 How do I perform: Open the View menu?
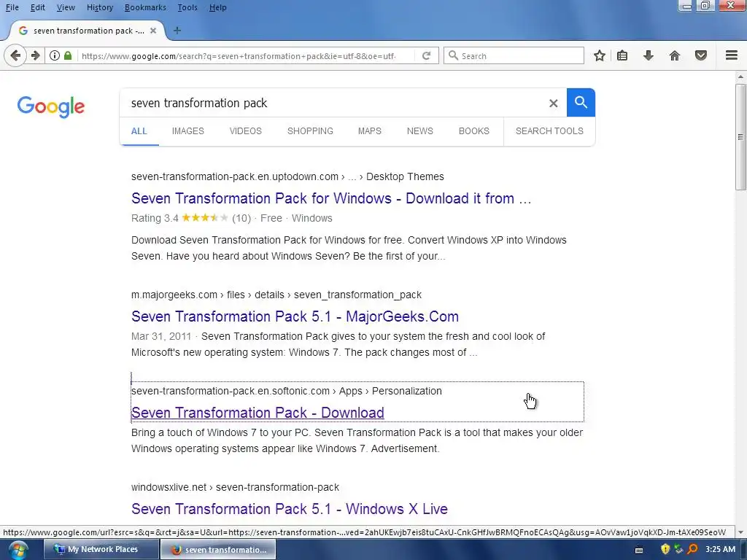[66, 7]
